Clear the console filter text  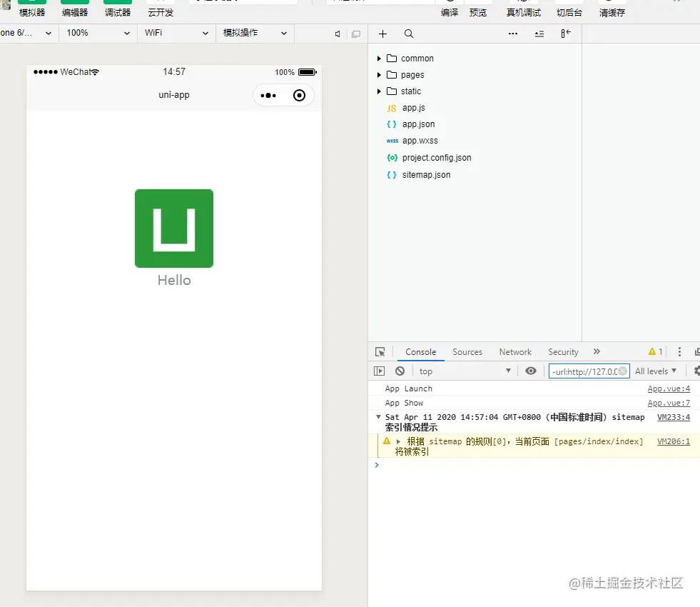point(623,371)
